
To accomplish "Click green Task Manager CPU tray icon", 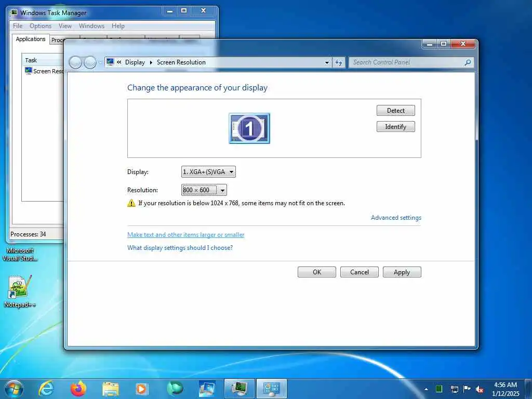I will click(x=439, y=389).
